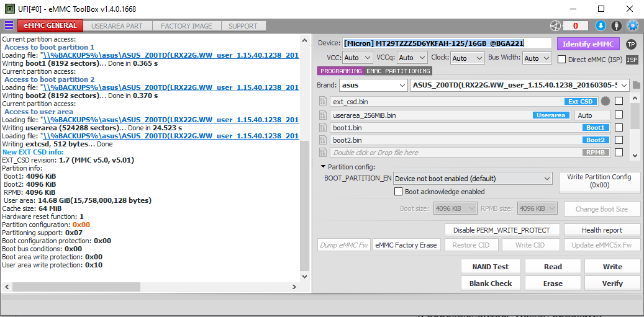
Task: Open the ASUS_Z00TD firmware dropdown
Action: [x=520, y=86]
